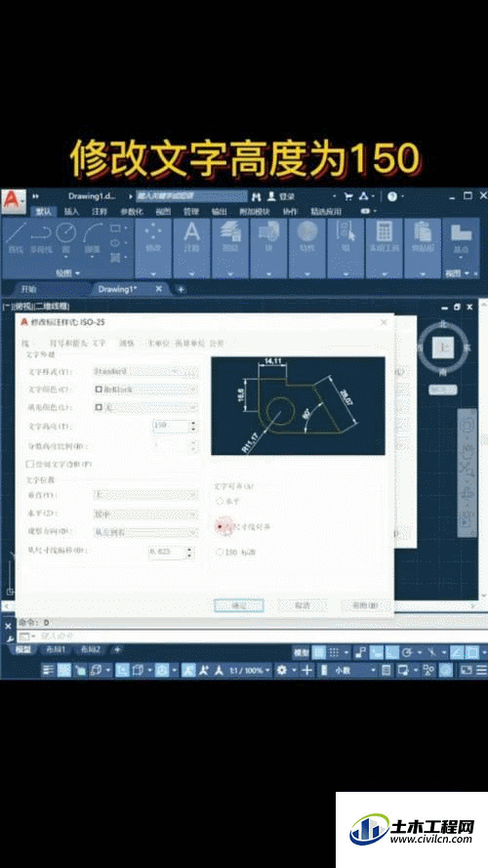Click the Cancel (取消) dialog button

[x=303, y=605]
